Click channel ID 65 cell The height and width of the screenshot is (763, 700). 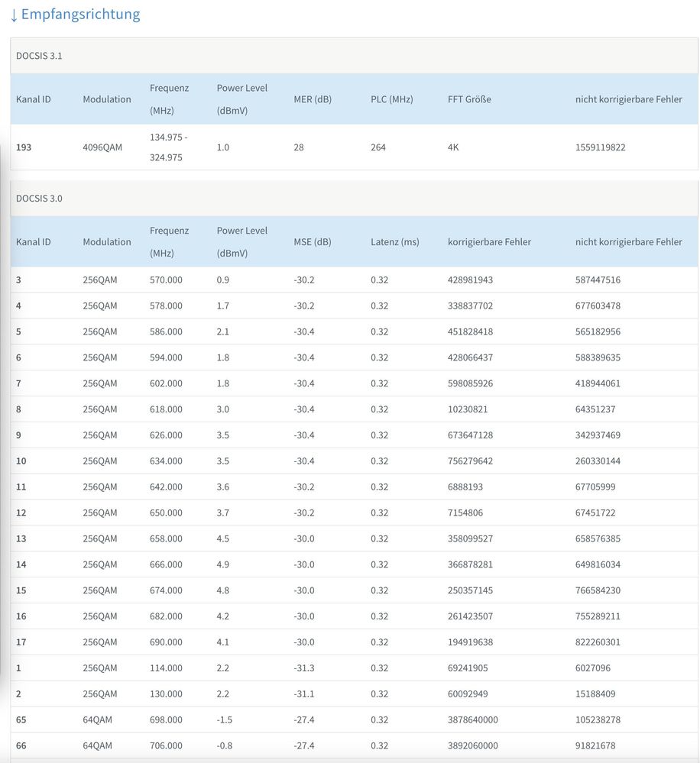(21, 719)
